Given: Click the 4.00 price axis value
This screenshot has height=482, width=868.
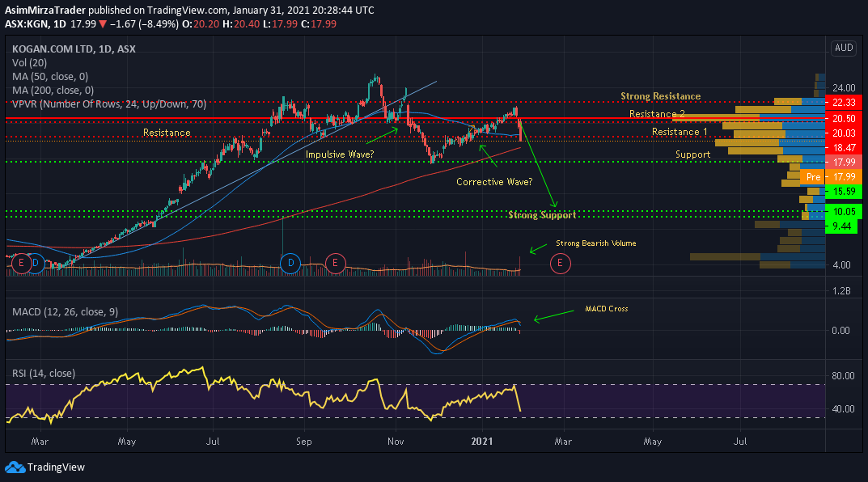Looking at the screenshot, I should pos(841,265).
